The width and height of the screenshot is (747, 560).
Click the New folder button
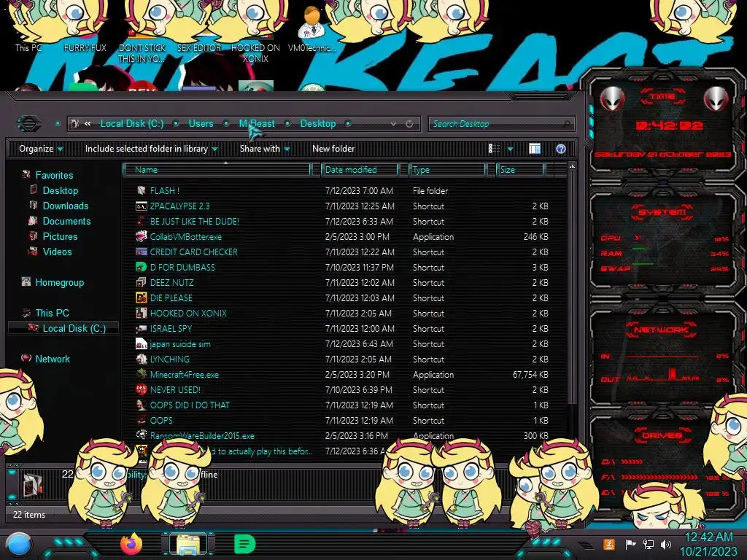pos(333,149)
